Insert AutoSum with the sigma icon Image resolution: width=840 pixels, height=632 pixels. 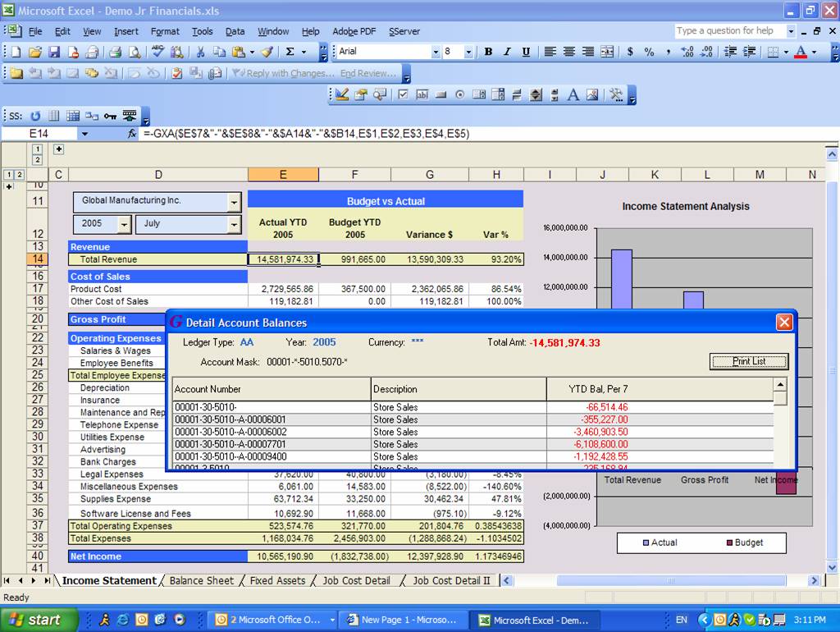point(290,52)
